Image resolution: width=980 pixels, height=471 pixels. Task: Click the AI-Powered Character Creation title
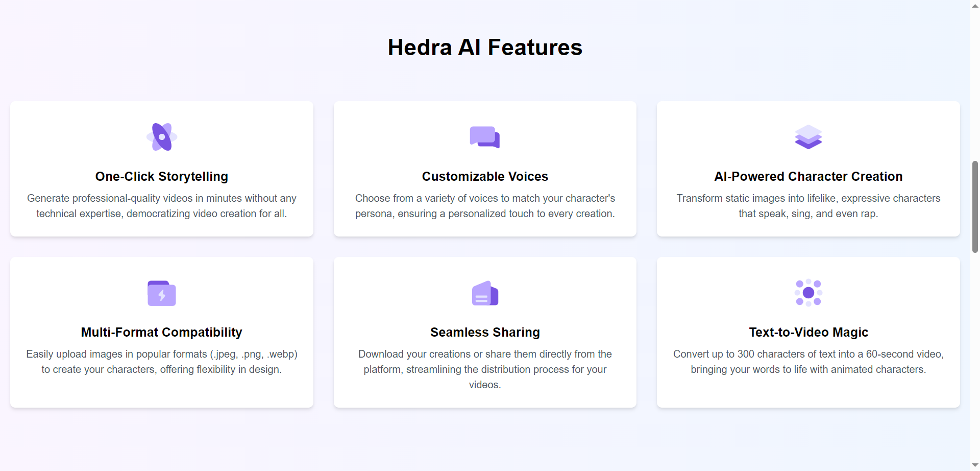(808, 176)
